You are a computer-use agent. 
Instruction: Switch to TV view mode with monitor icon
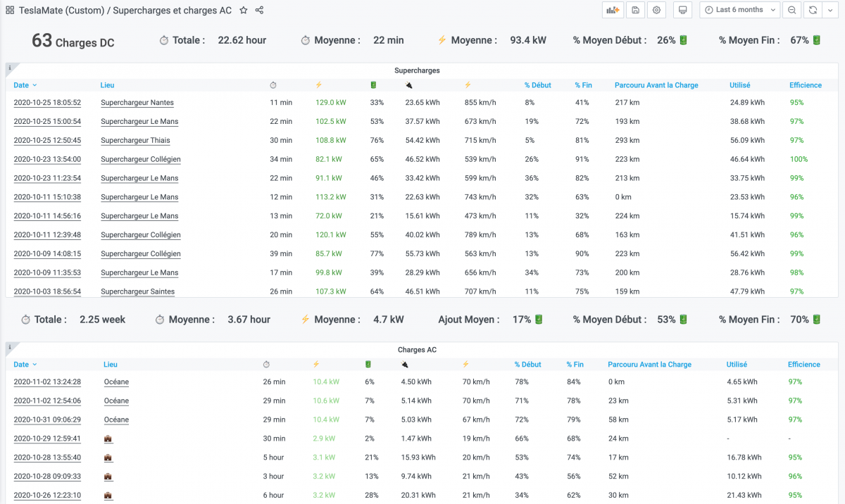tap(682, 10)
